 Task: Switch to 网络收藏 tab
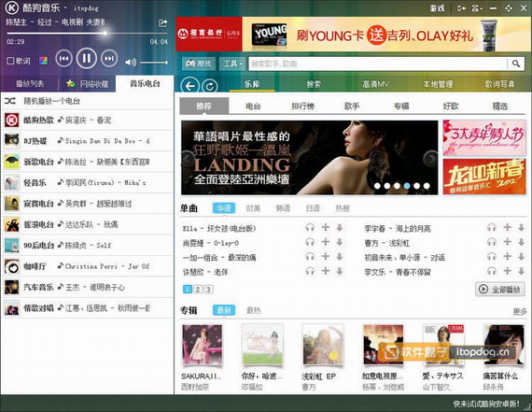(88, 83)
